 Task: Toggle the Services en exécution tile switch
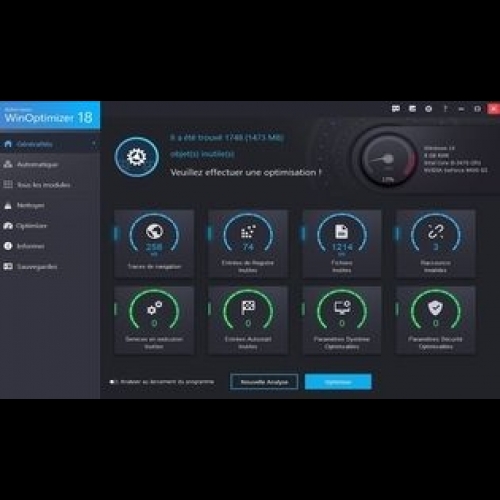point(116,309)
